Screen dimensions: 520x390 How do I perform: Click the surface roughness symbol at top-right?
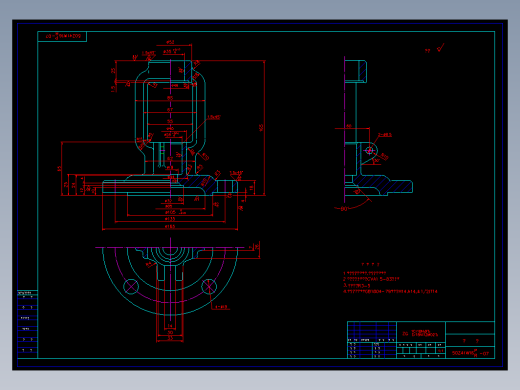click(x=440, y=48)
